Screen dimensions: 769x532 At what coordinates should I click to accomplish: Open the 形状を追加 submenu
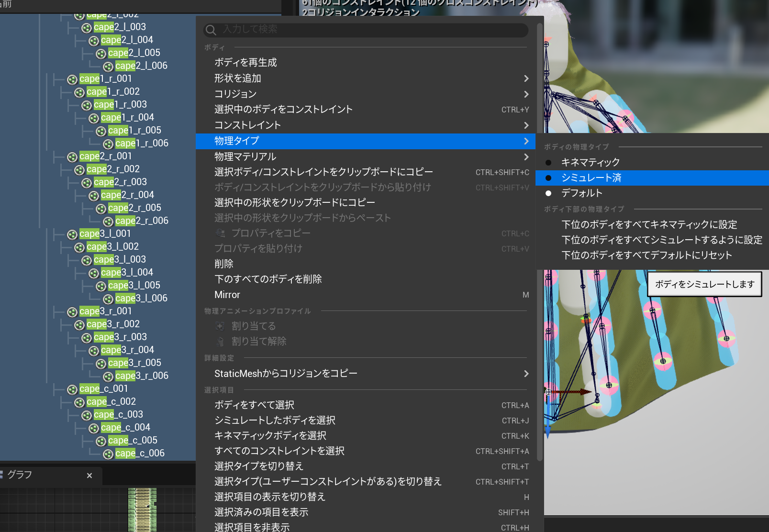click(366, 78)
